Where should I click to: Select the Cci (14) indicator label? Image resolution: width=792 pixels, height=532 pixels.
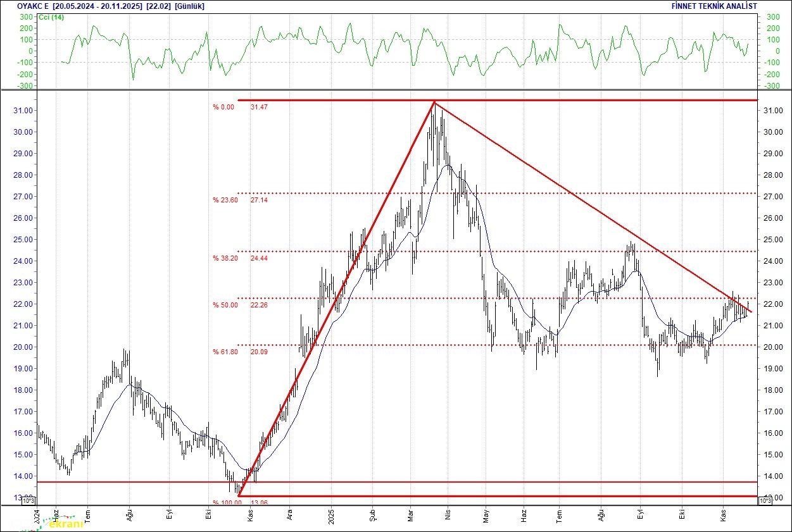(51, 17)
